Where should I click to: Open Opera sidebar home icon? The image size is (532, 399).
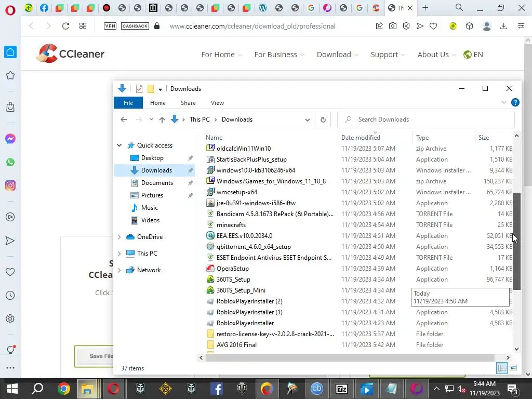[10, 52]
